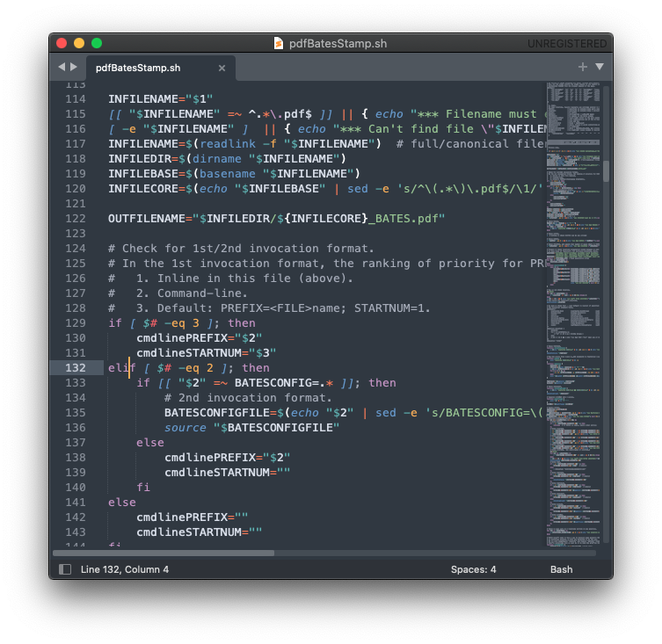The image size is (662, 644).
Task: Click the minimap code overview
Action: 573,315
